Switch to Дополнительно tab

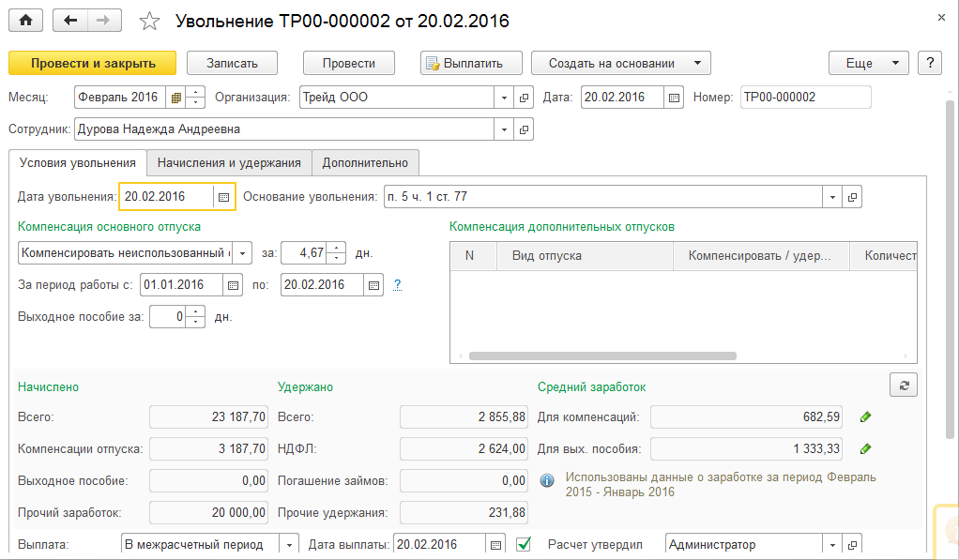pyautogui.click(x=365, y=162)
